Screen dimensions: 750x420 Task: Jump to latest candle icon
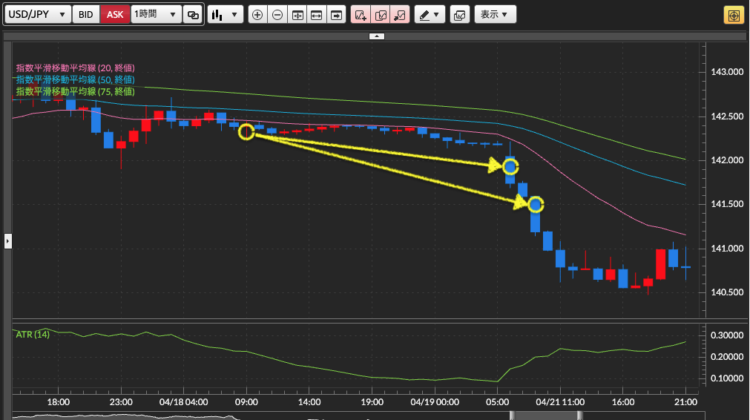(336, 15)
